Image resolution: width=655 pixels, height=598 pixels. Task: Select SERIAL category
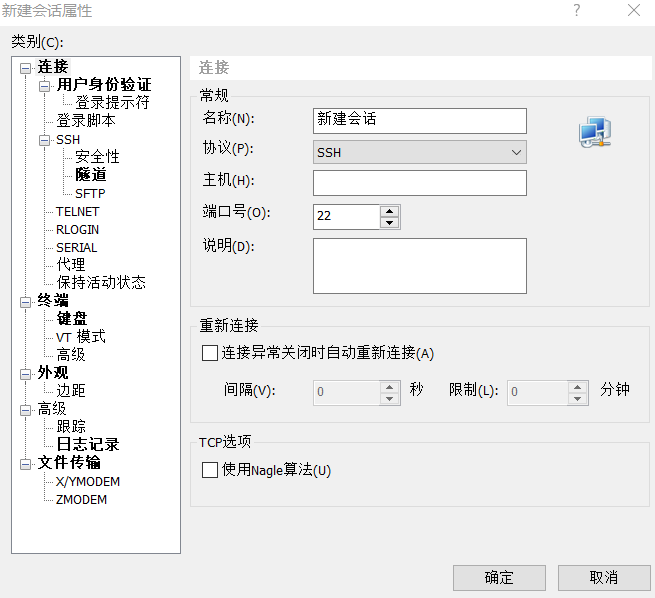tap(77, 247)
